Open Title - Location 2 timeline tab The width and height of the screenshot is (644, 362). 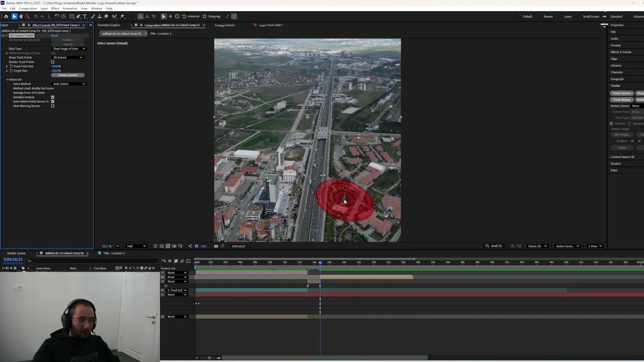(114, 253)
